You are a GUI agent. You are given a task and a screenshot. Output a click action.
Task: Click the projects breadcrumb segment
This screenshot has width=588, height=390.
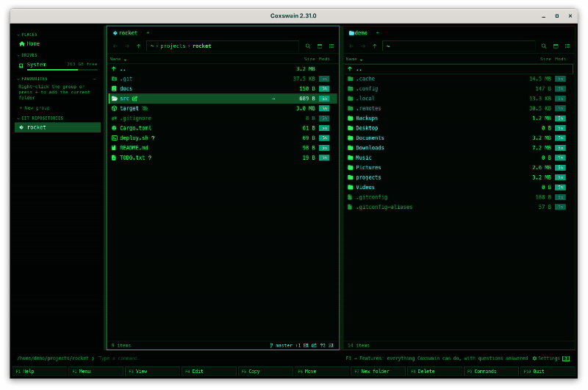[173, 46]
